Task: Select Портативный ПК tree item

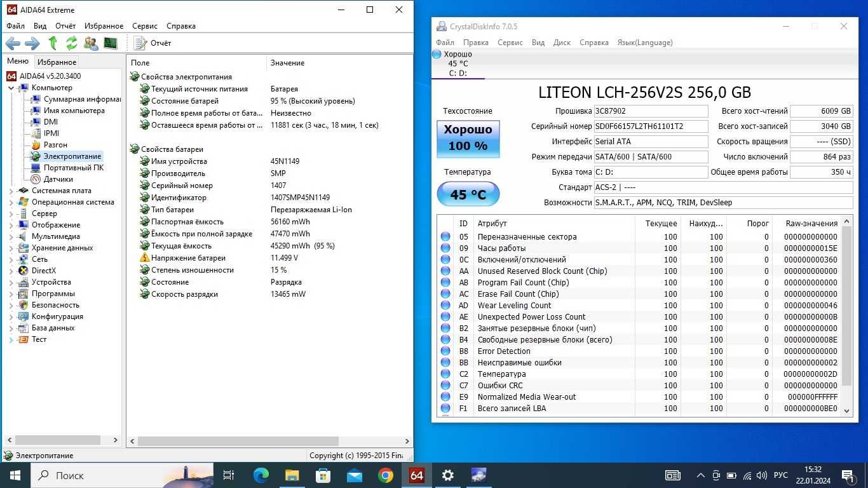Action: pyautogui.click(x=67, y=168)
